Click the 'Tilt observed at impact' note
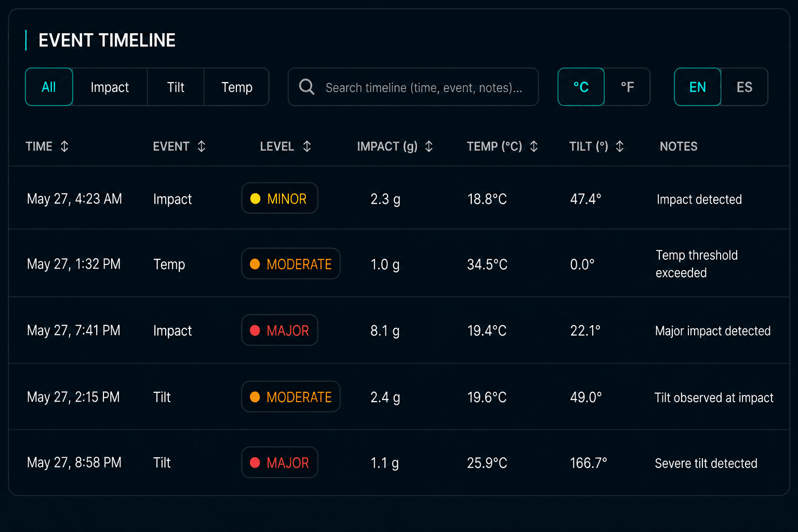 (x=714, y=397)
